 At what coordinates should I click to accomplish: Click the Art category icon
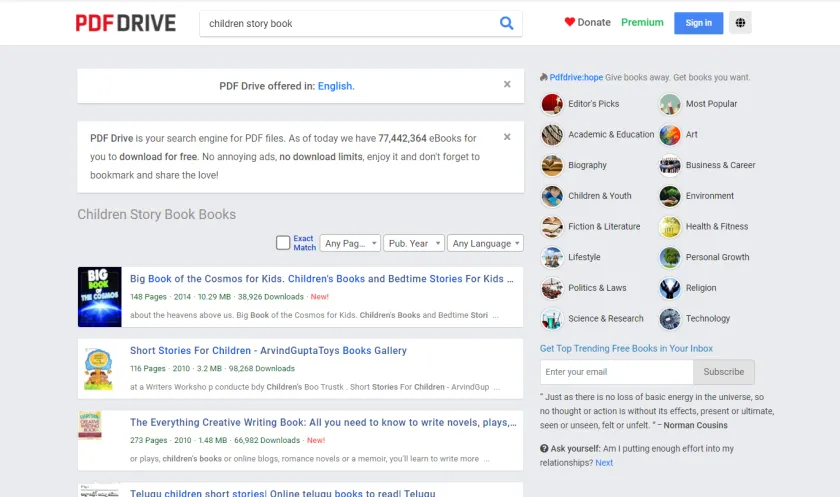(x=670, y=134)
